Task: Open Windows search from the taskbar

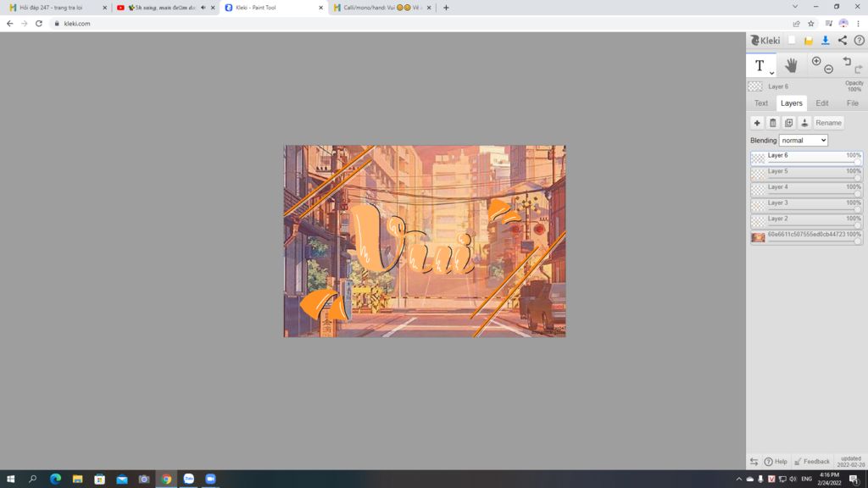Action: [x=33, y=480]
